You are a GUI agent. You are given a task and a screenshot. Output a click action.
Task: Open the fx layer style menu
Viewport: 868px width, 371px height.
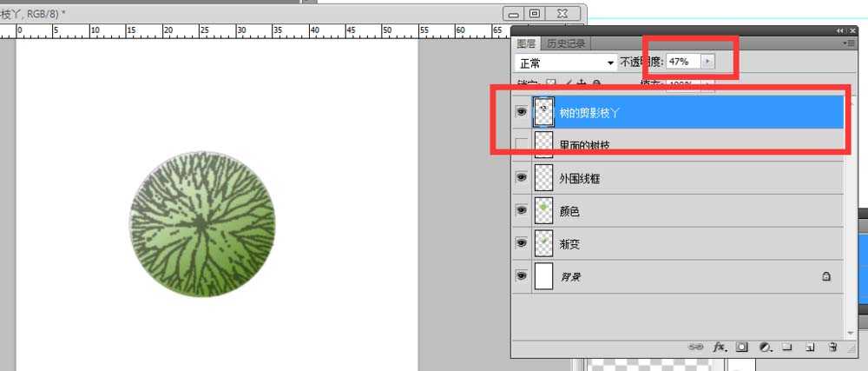point(719,348)
